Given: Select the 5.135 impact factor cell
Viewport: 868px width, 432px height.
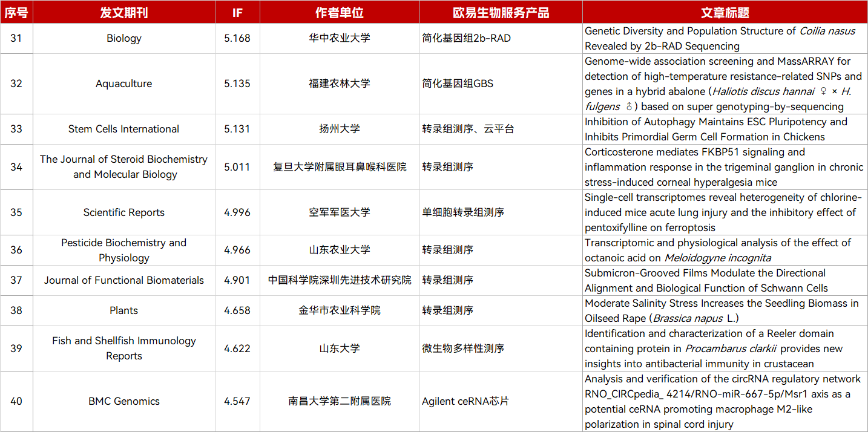Looking at the screenshot, I should (x=237, y=84).
